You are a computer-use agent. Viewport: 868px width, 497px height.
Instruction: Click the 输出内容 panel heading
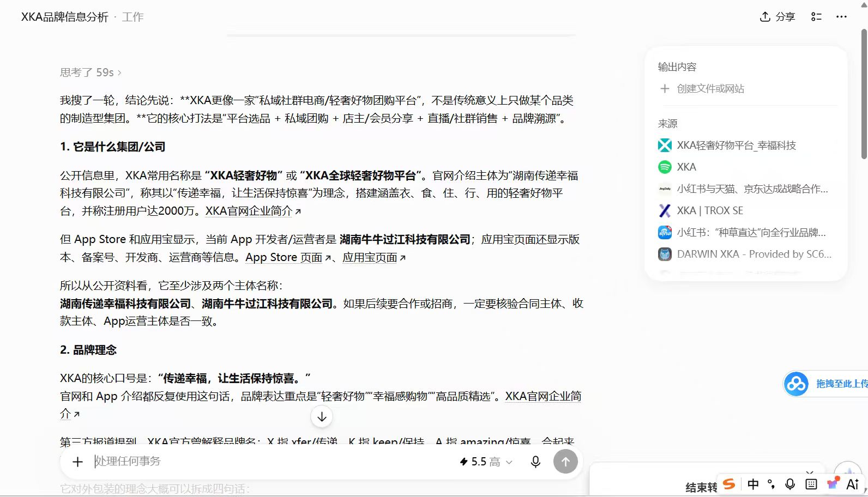(x=677, y=67)
